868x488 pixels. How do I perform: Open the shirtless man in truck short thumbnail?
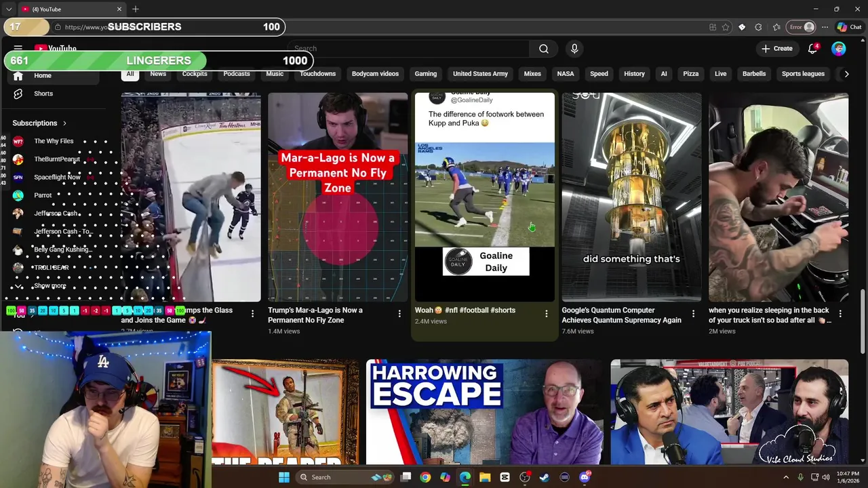[778, 197]
